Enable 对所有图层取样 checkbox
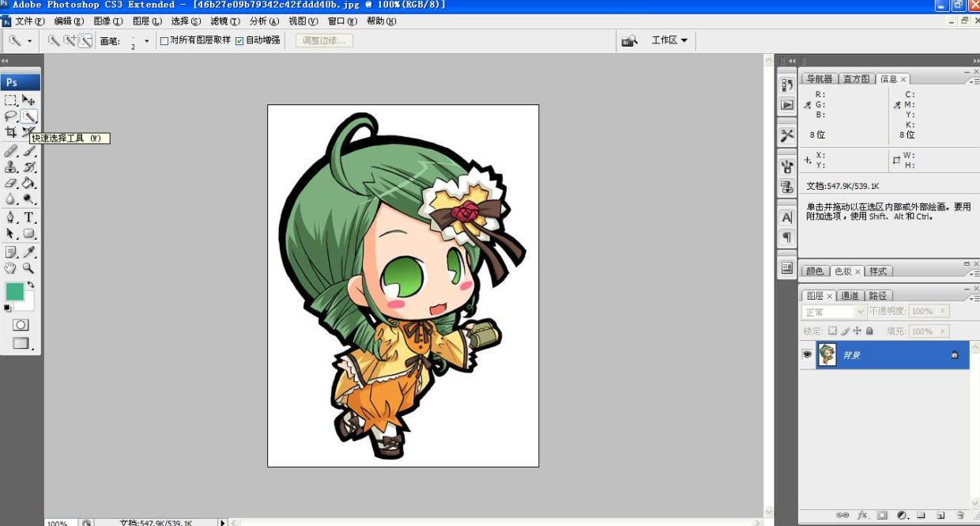This screenshot has width=980, height=526. (164, 40)
